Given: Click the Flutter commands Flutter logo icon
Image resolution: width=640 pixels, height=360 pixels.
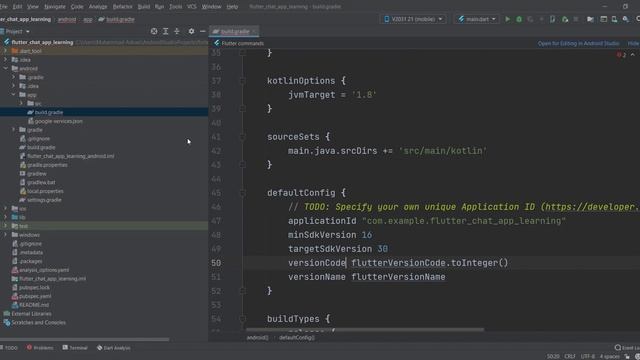Looking at the screenshot, I should (x=217, y=43).
